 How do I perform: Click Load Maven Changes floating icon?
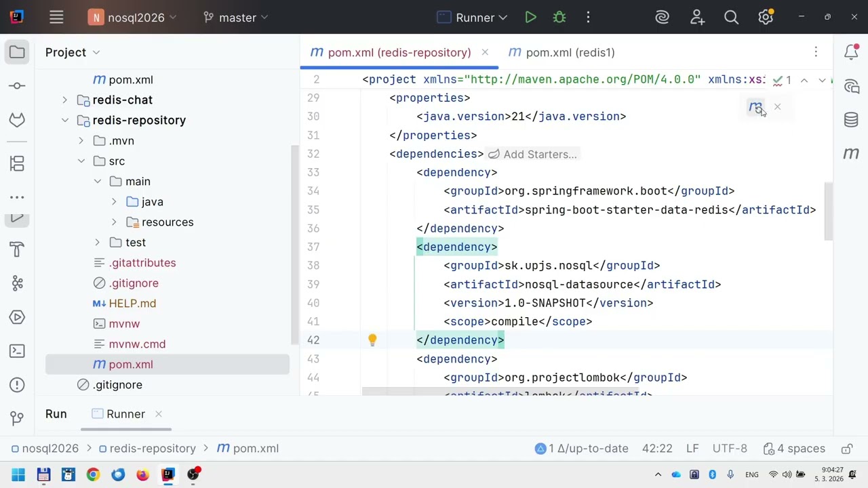pos(755,107)
